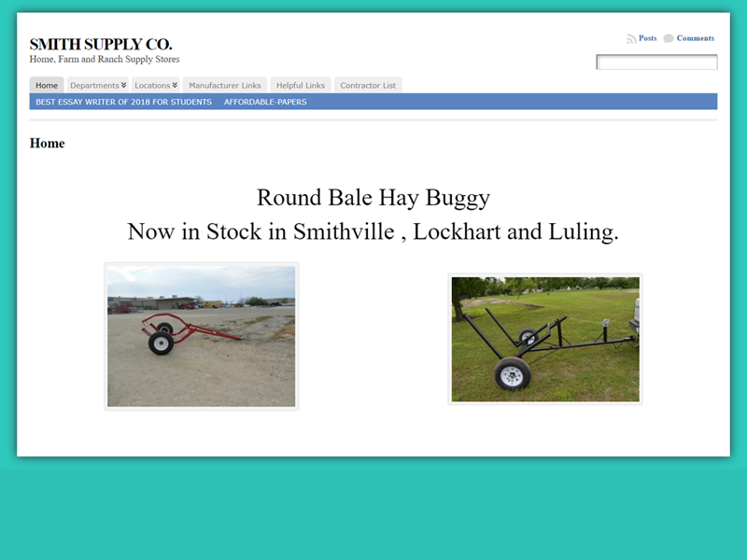Open the Affordable-Papers link

(265, 102)
